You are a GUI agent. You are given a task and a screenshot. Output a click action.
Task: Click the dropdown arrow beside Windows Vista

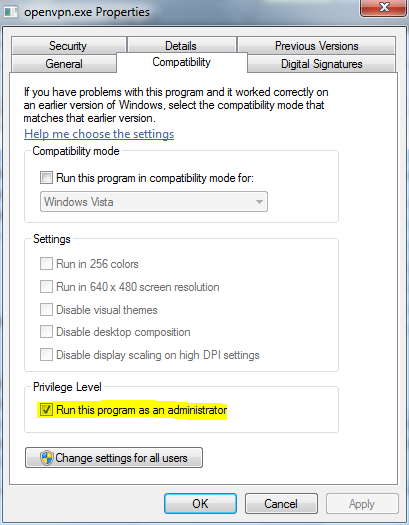pos(259,202)
